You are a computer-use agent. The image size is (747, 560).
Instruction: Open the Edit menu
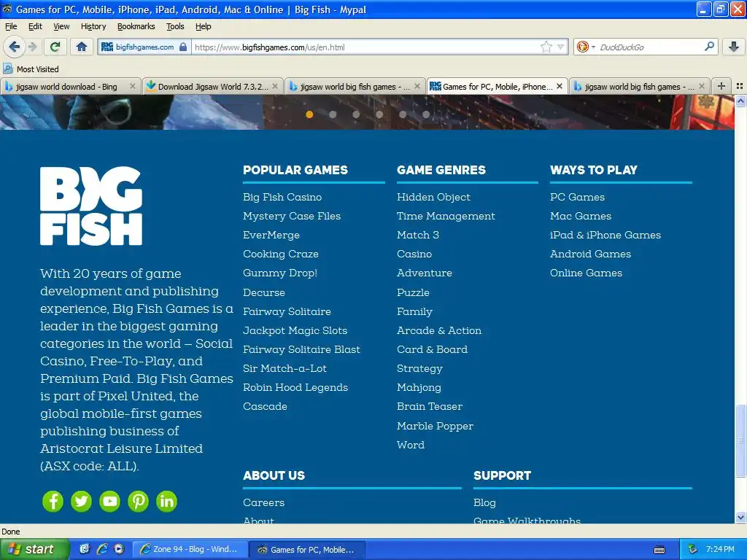[35, 26]
